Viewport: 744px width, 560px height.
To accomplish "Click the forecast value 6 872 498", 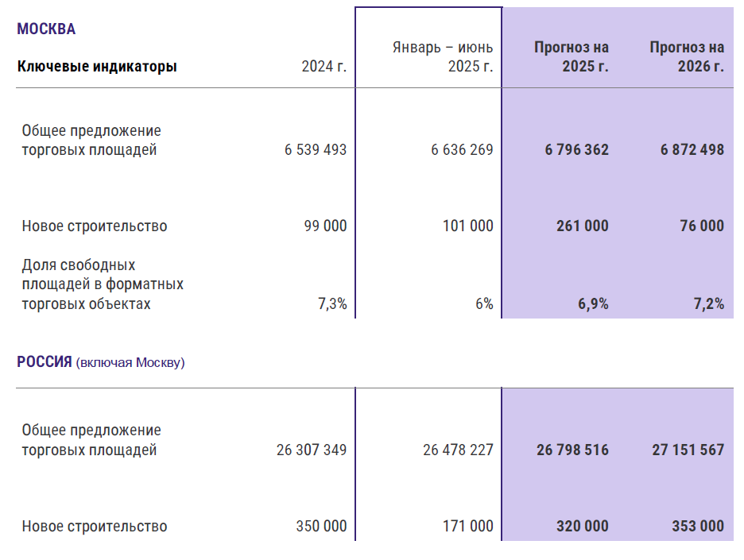I will pyautogui.click(x=692, y=149).
